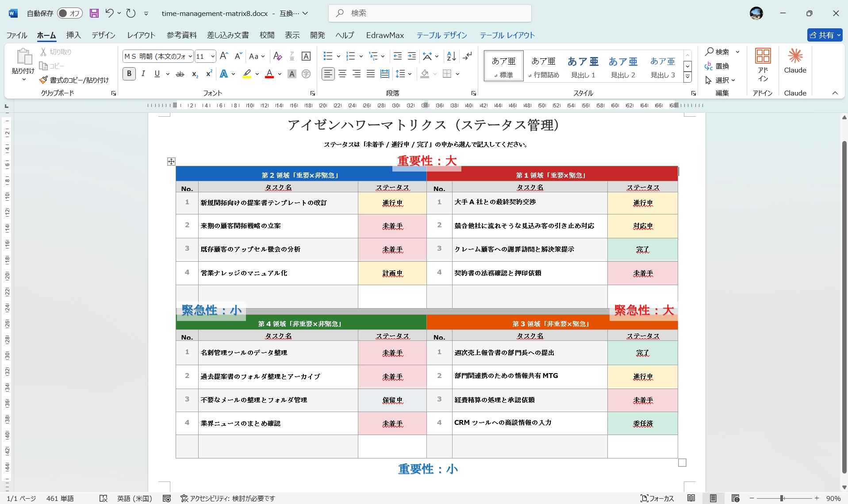
Task: Apply subscript formatting
Action: tap(195, 74)
